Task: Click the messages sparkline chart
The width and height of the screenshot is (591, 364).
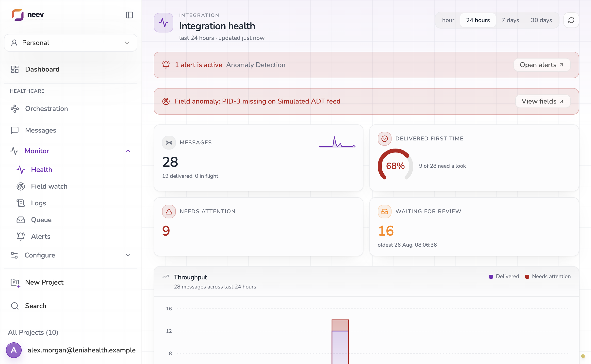Action: (337, 142)
